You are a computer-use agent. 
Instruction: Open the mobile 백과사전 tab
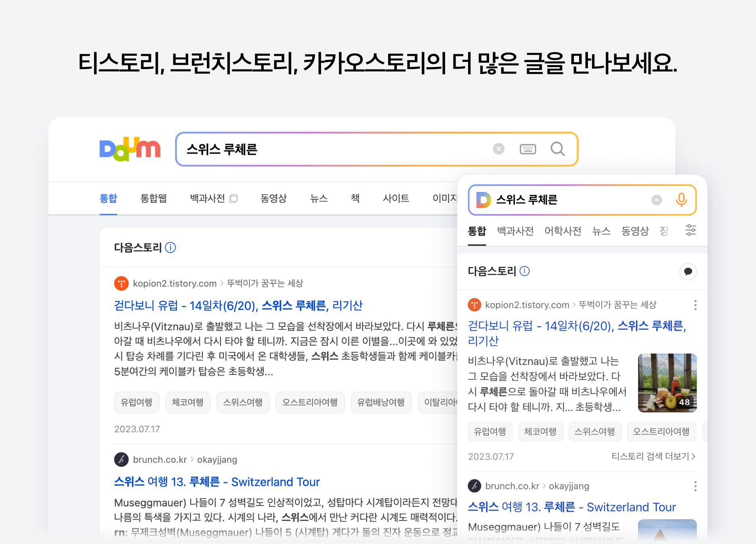(515, 231)
